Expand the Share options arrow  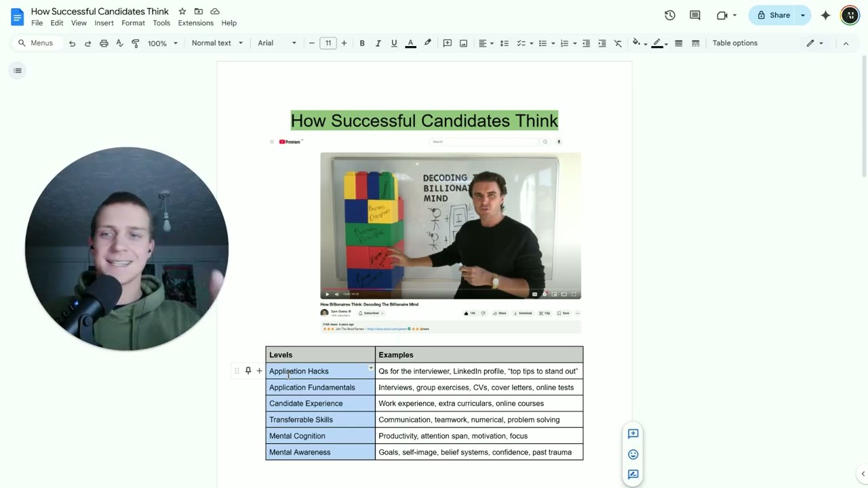pyautogui.click(x=803, y=15)
